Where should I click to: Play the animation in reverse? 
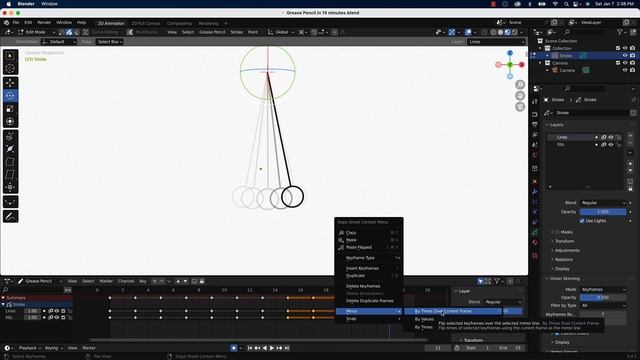[x=264, y=348]
